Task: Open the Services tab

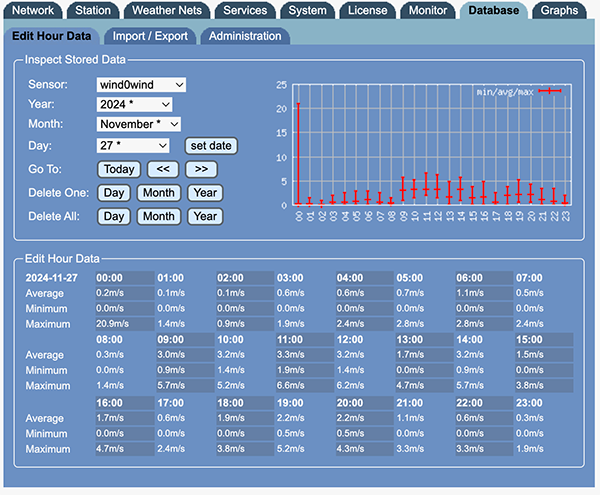Action: point(245,10)
